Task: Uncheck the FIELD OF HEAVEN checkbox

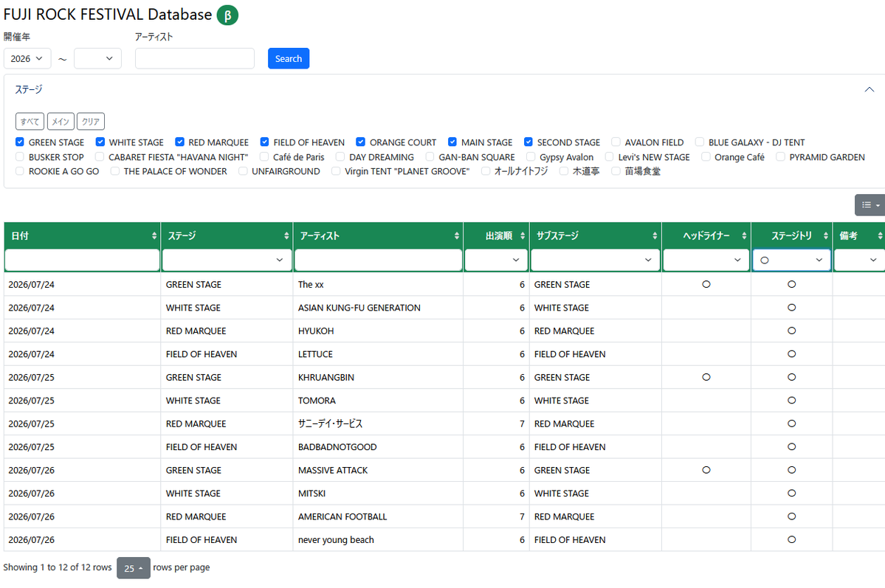Action: point(264,142)
